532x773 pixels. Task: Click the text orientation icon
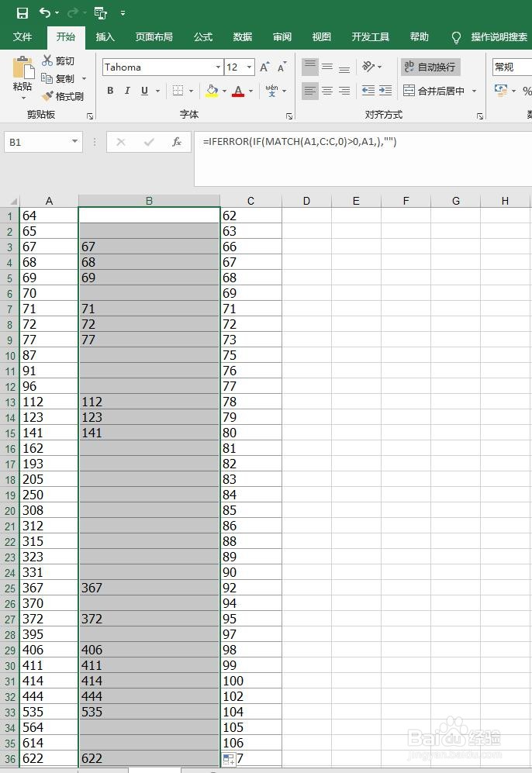coord(369,67)
